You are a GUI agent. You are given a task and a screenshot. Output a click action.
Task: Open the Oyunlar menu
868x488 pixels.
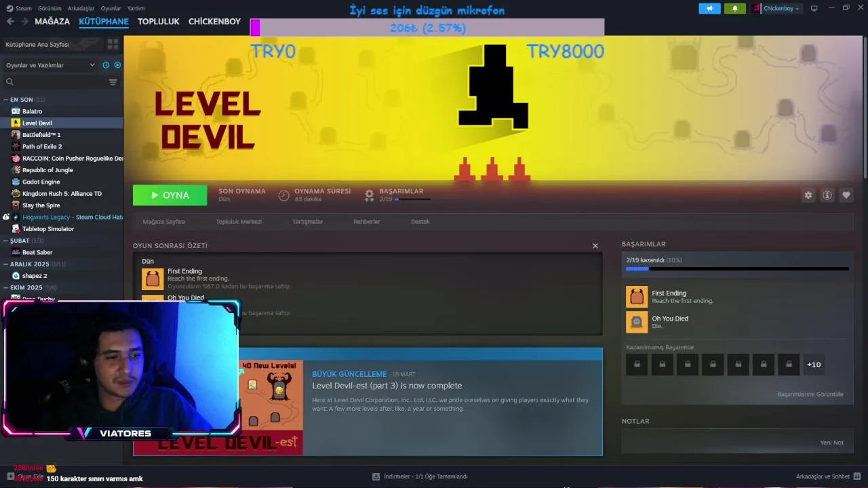[x=111, y=8]
